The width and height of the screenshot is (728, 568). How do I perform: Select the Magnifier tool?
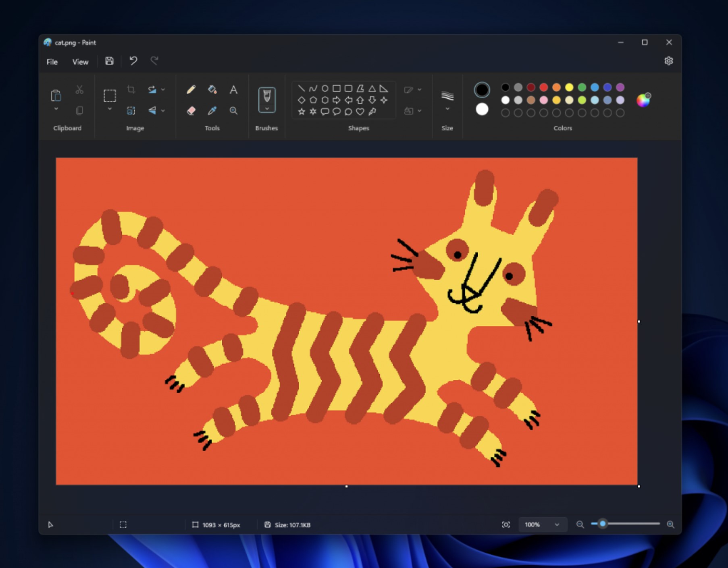[233, 110]
